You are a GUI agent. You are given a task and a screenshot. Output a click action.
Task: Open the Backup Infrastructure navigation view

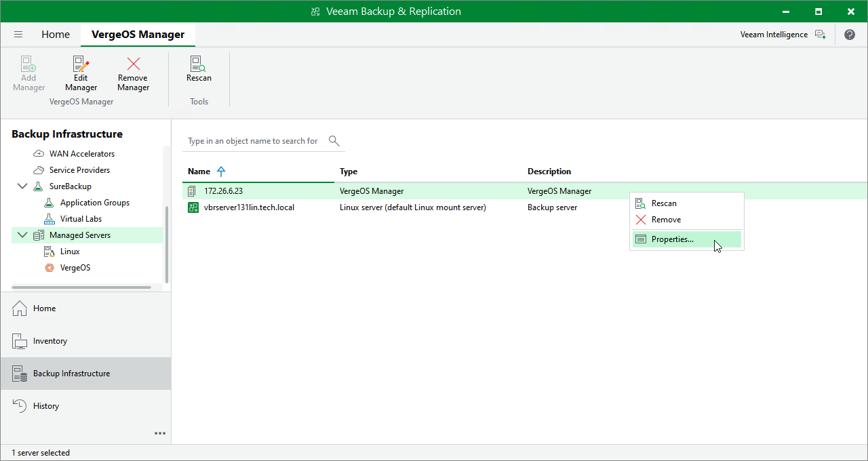(85, 374)
